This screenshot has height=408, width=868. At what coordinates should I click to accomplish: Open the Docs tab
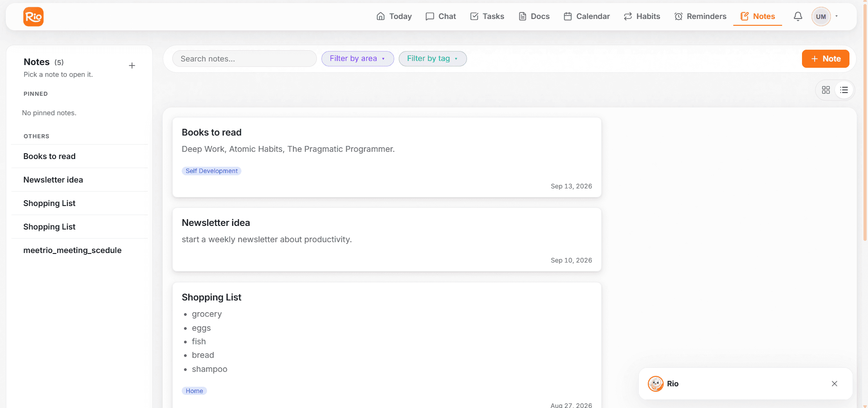[534, 16]
